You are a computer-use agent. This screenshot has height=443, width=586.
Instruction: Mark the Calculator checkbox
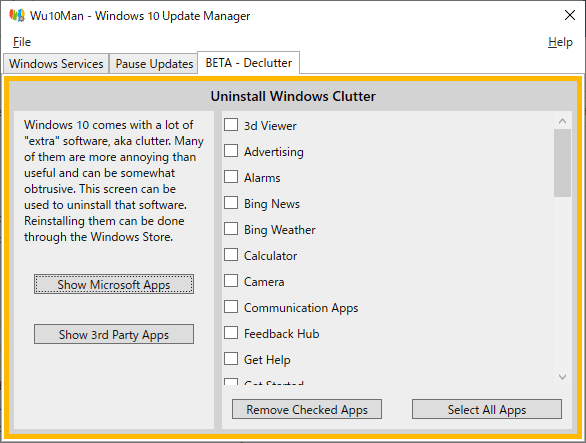231,255
